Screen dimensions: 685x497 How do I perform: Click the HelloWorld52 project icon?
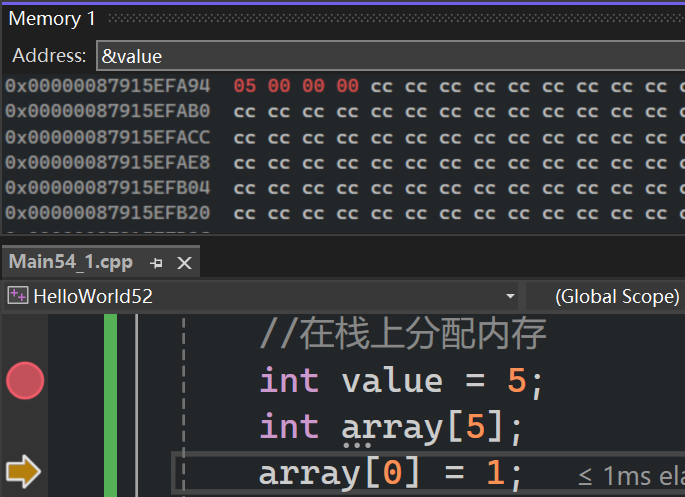(17, 296)
